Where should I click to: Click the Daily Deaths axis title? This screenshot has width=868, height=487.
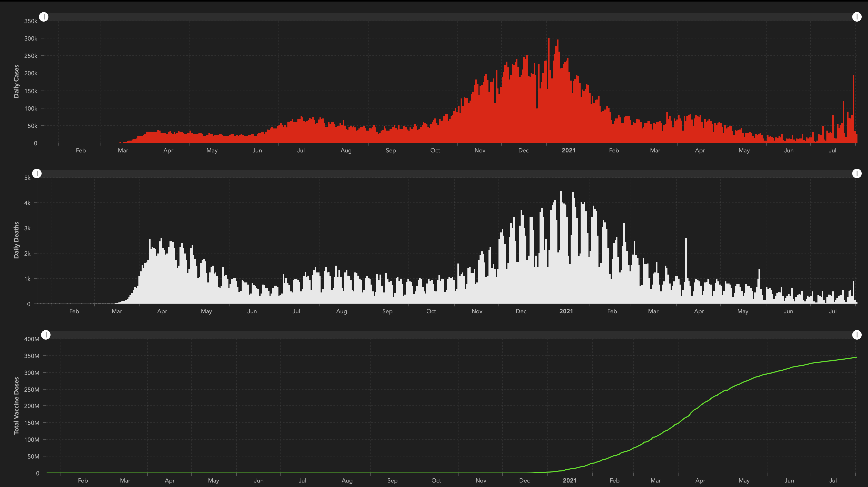point(16,240)
